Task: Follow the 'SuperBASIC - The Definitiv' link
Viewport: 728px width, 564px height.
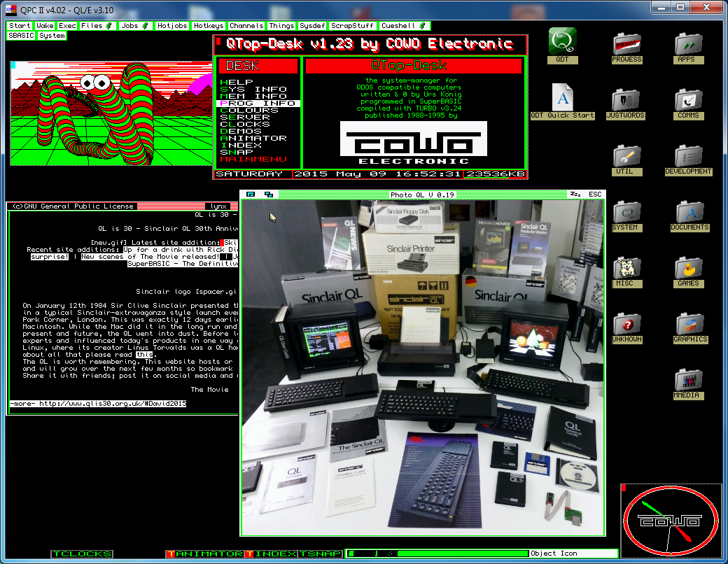Action: click(x=183, y=263)
